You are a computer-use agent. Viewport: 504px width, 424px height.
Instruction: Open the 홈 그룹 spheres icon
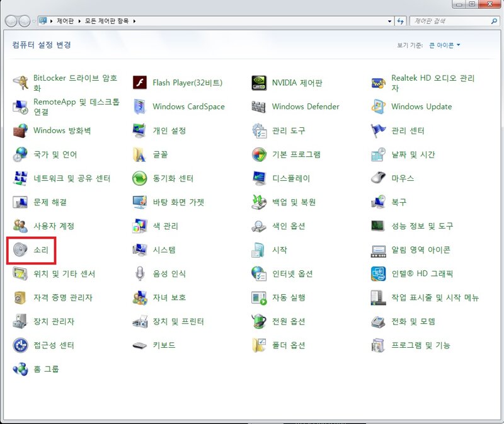click(20, 369)
